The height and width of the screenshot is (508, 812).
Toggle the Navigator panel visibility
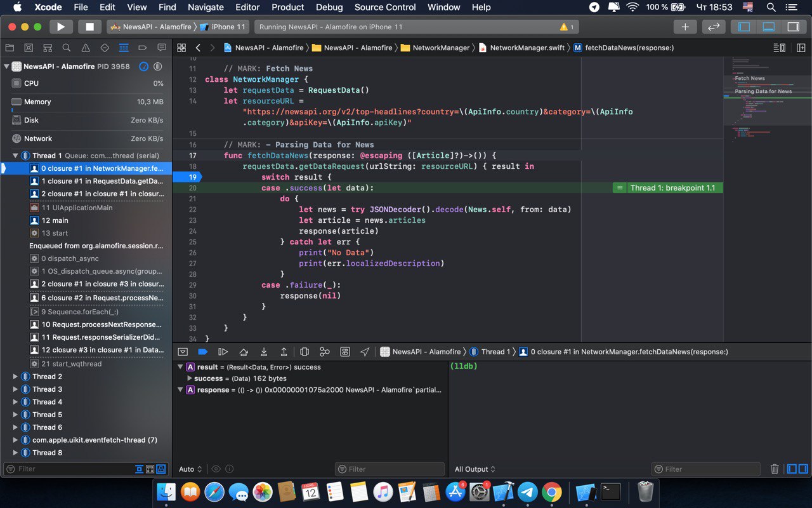pos(744,27)
